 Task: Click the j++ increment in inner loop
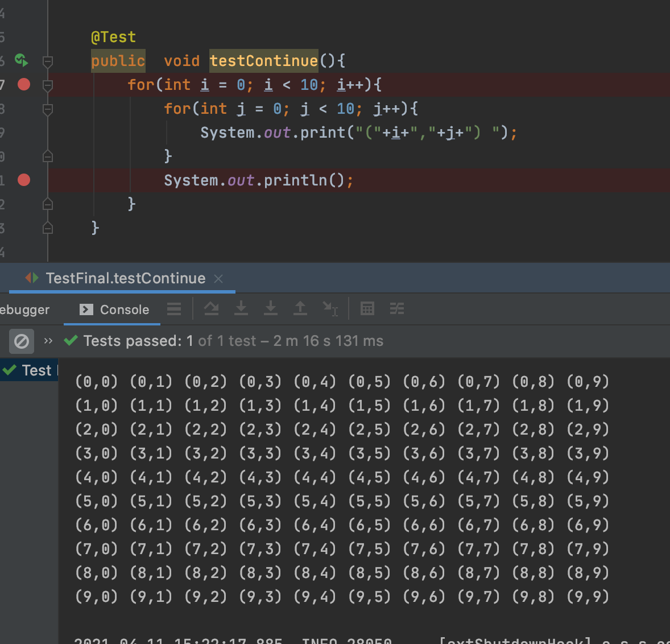click(387, 109)
